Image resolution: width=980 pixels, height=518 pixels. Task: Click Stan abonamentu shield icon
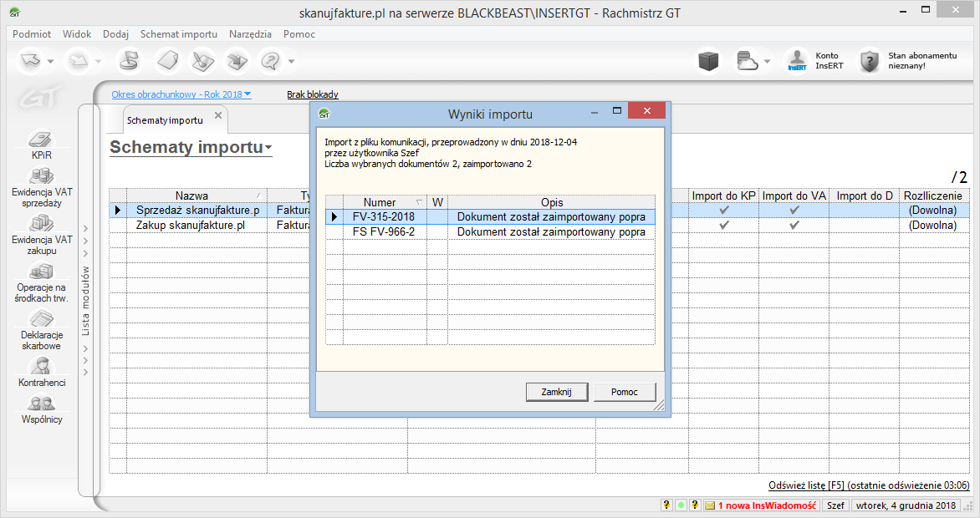click(x=870, y=61)
